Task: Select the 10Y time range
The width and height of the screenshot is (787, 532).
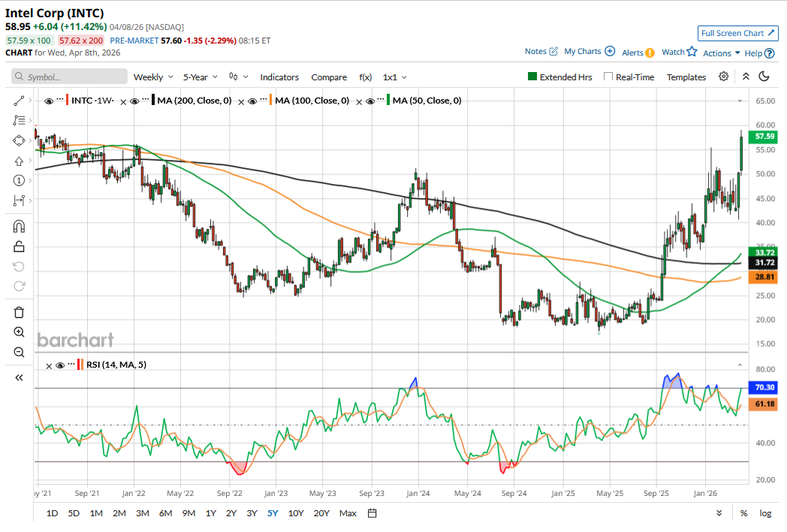Action: point(296,513)
